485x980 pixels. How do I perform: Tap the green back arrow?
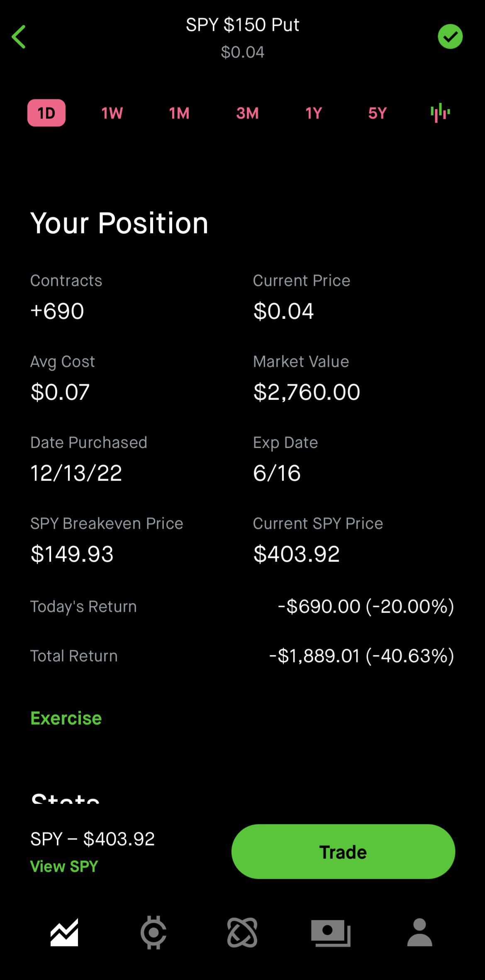point(19,37)
